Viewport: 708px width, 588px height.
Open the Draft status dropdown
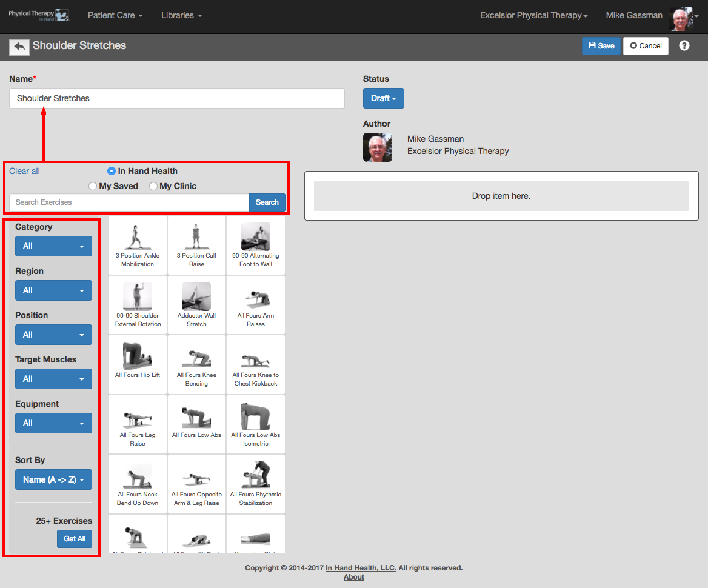click(x=383, y=98)
